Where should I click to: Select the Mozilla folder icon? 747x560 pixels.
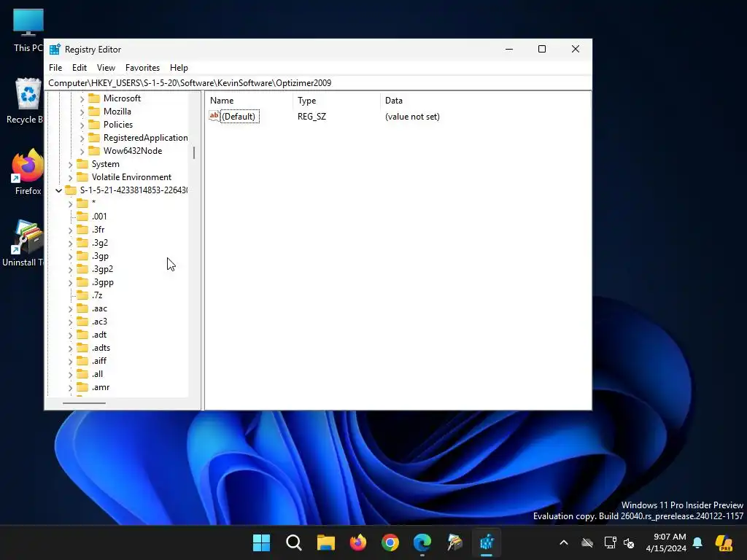(x=94, y=112)
